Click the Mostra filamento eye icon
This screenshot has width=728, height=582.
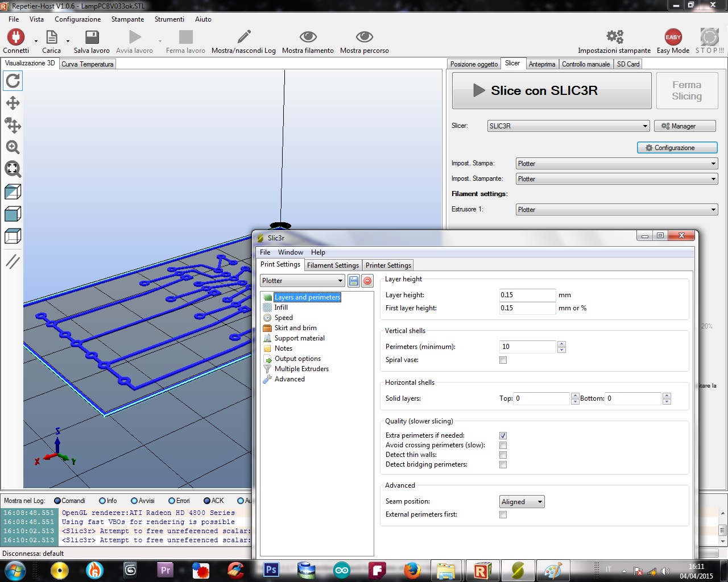(x=308, y=38)
